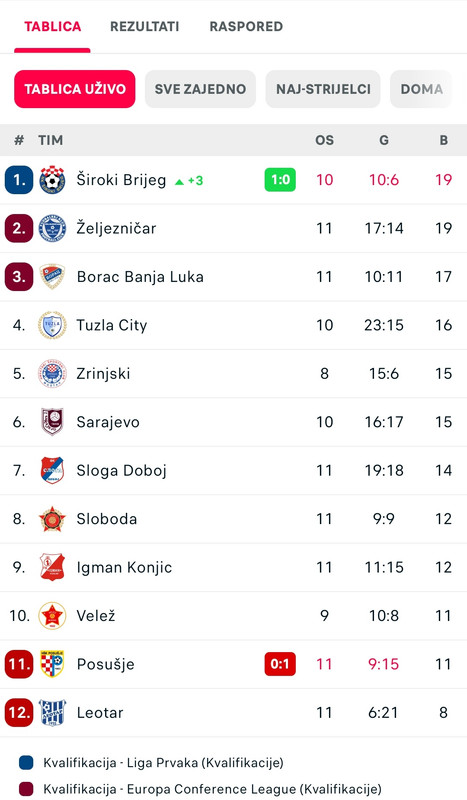The height and width of the screenshot is (800, 467).
Task: Click the Velež red star crest
Action: pos(52,616)
